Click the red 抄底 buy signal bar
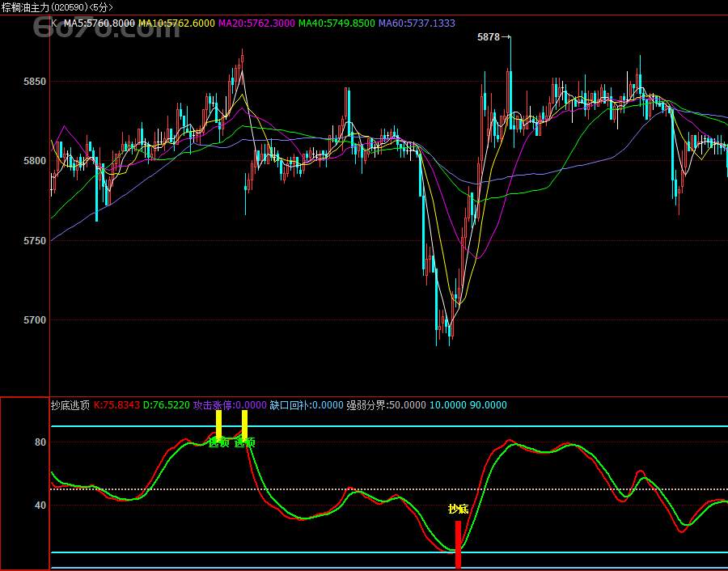Image resolution: width=728 pixels, height=571 pixels. point(458,544)
